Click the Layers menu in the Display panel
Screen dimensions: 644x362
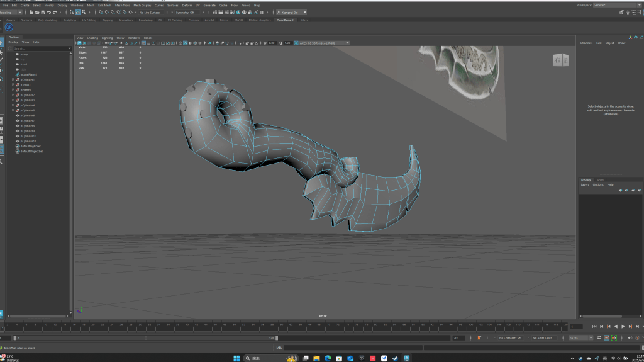point(585,184)
